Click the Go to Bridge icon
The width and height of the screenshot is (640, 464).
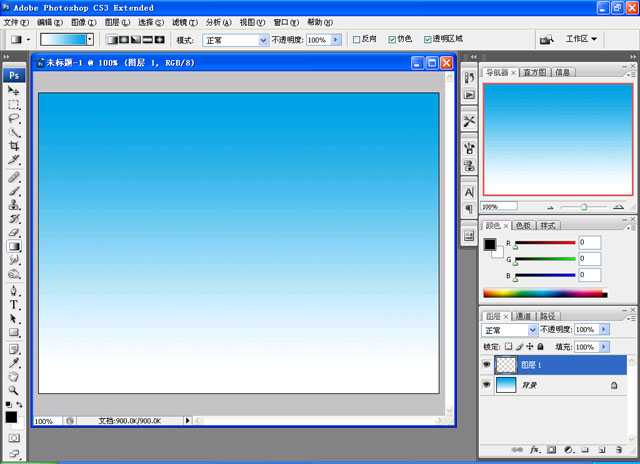click(x=547, y=40)
